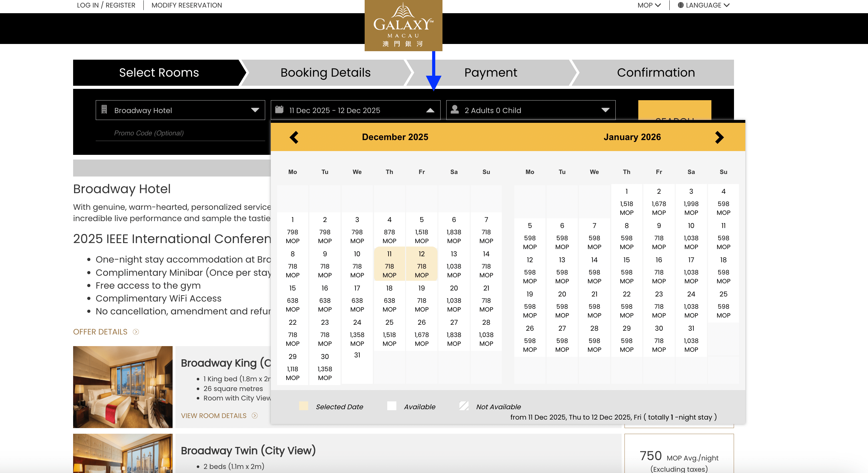This screenshot has height=473, width=868.
Task: Click the guest person icon
Action: click(454, 109)
